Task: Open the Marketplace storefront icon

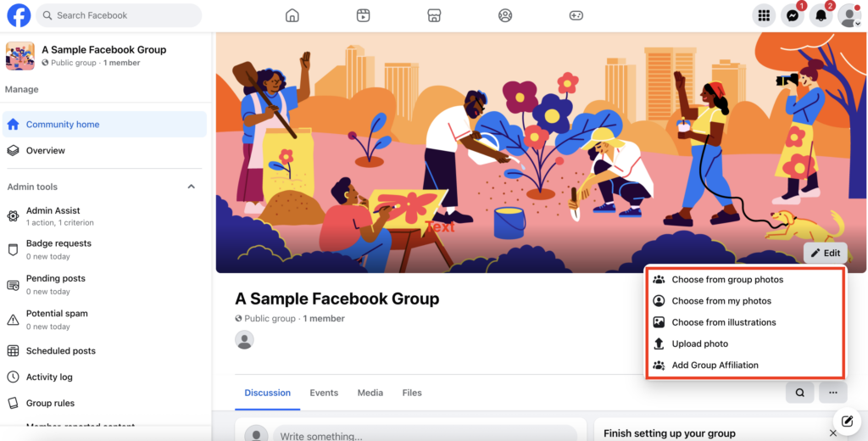Action: (x=434, y=15)
